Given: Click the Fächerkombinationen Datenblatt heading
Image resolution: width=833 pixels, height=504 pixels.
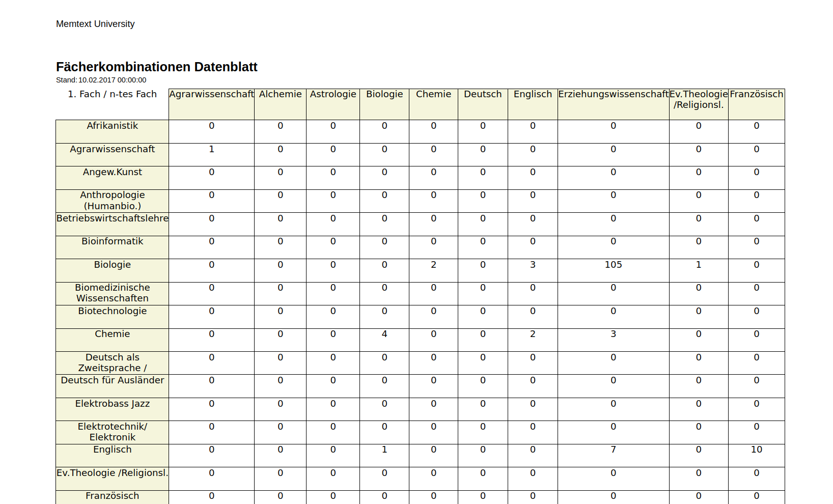Looking at the screenshot, I should 156,67.
